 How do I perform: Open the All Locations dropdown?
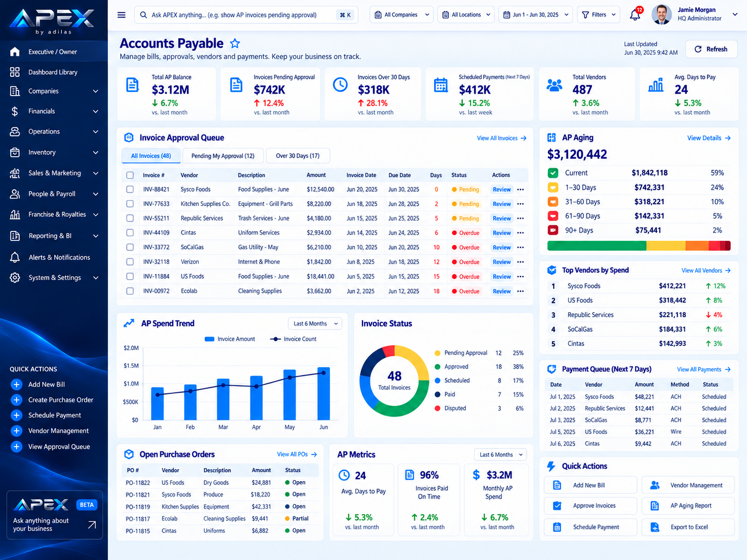pyautogui.click(x=466, y=15)
